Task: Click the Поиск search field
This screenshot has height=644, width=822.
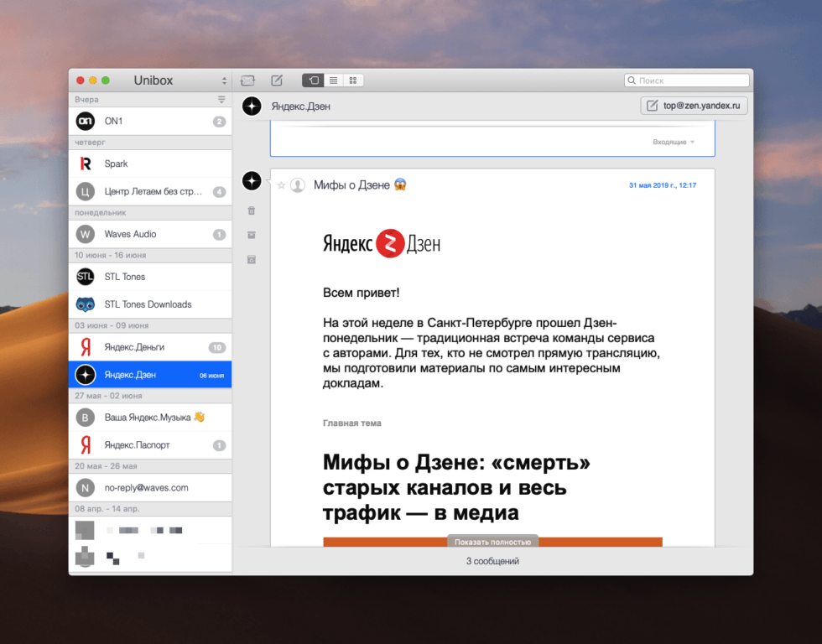Action: (687, 80)
